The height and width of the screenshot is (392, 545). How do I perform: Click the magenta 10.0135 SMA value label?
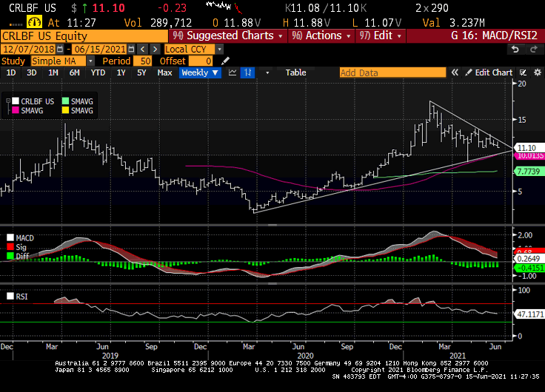coord(529,156)
